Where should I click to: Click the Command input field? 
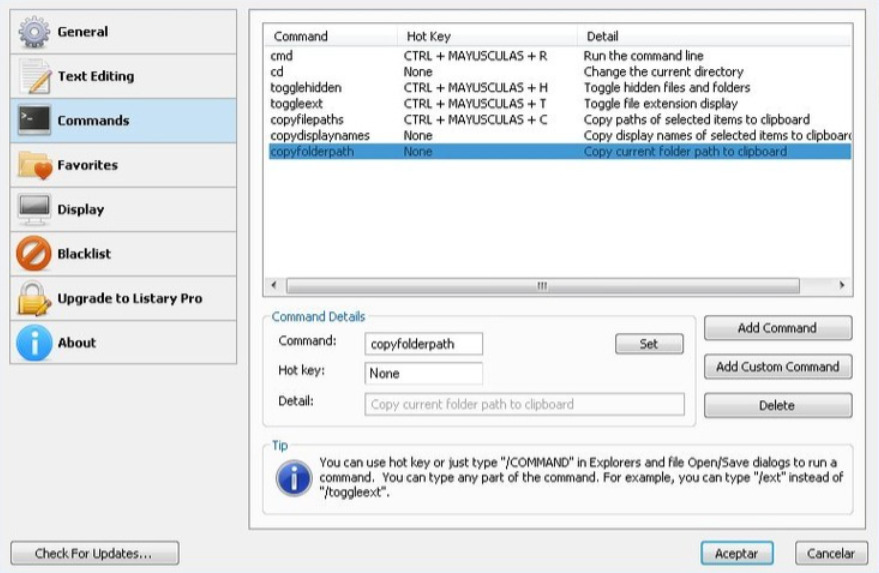pyautogui.click(x=423, y=344)
